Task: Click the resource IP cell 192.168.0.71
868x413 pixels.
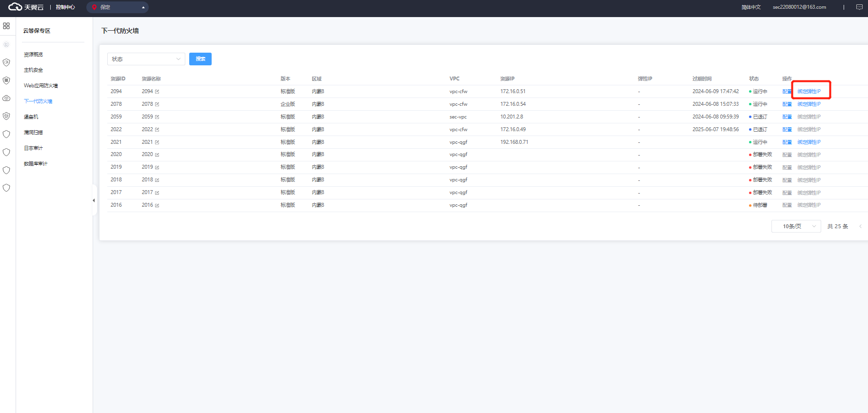Action: (514, 142)
